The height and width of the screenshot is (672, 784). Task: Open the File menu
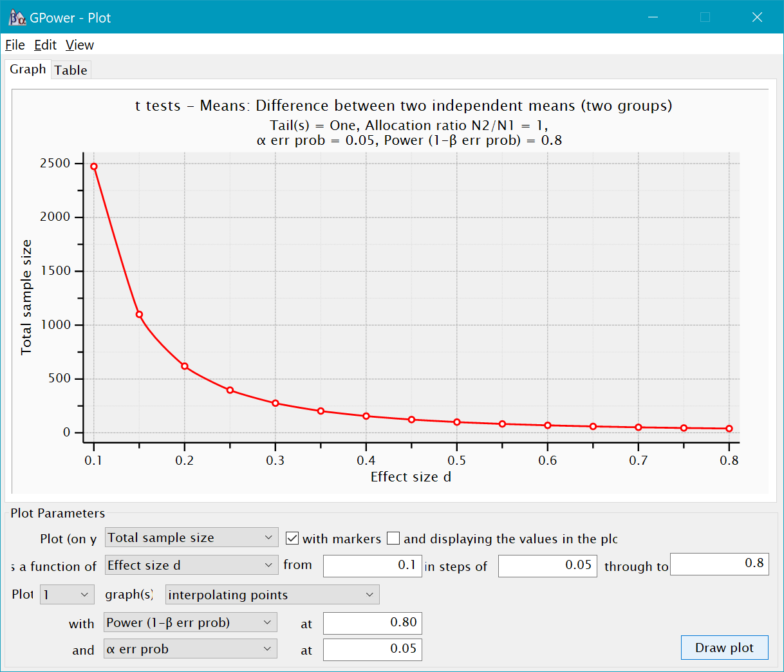(x=14, y=45)
